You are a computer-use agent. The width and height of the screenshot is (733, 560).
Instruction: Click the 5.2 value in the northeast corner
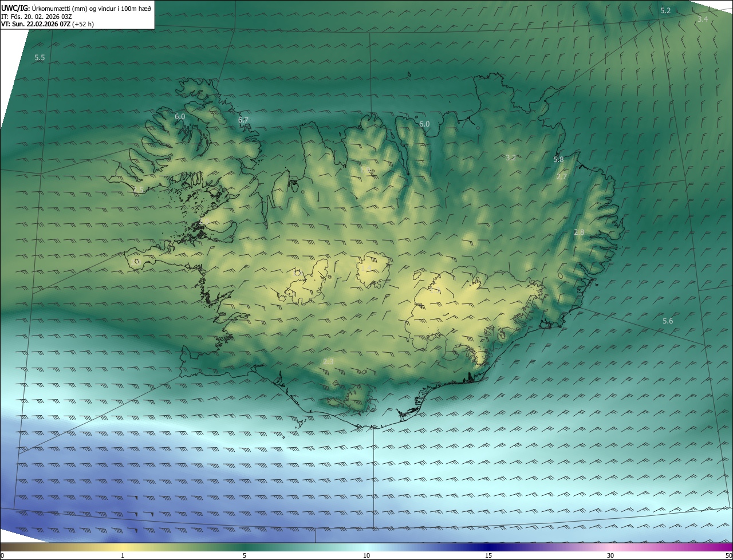coord(665,11)
